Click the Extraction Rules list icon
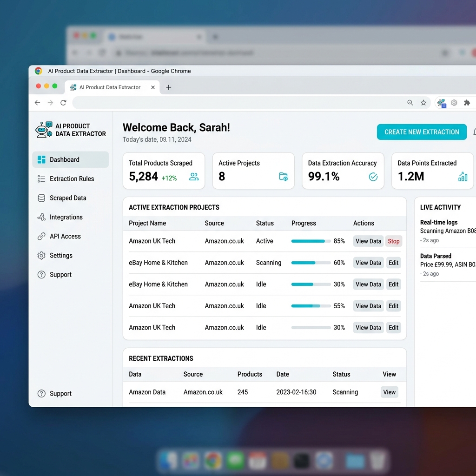The width and height of the screenshot is (476, 476). point(41,178)
